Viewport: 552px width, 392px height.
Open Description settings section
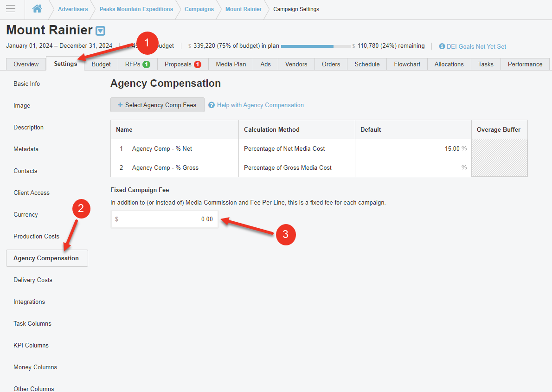click(x=28, y=128)
